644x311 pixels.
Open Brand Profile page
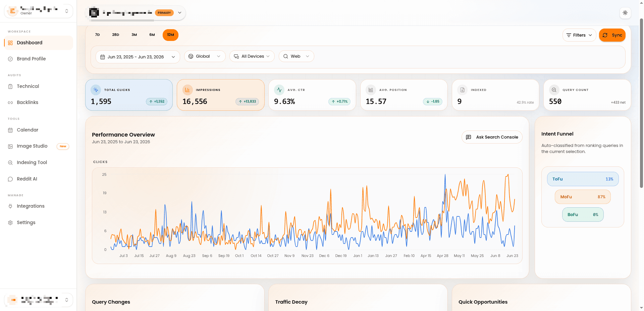click(x=39, y=59)
